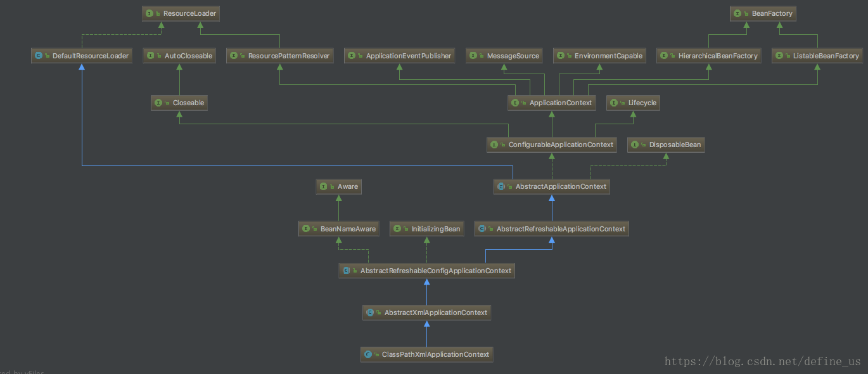Select the Aware interface node

click(x=339, y=186)
